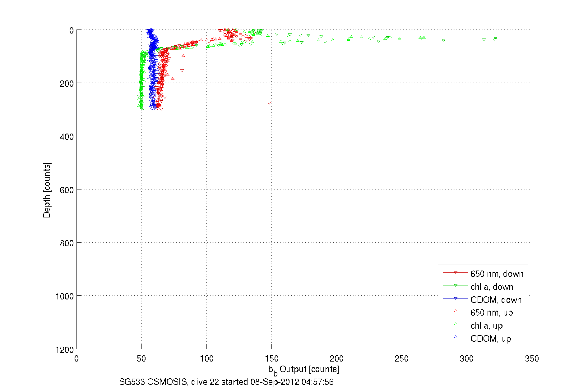The width and height of the screenshot is (588, 392).
Task: Click the 'b_b Output [counts]' x-axis label
Action: pos(303,370)
